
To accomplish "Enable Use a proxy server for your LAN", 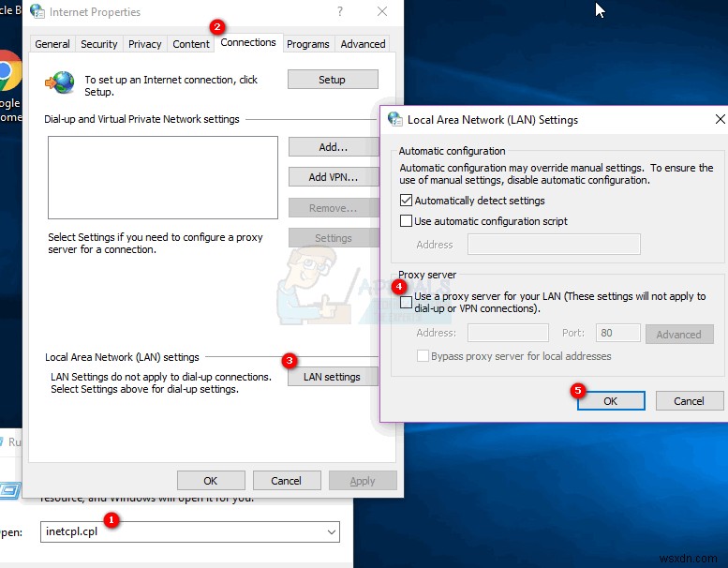I will tap(406, 302).
